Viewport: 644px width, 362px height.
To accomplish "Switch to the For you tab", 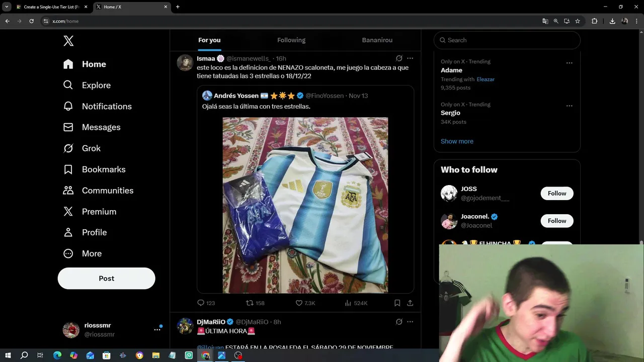I will coord(209,40).
